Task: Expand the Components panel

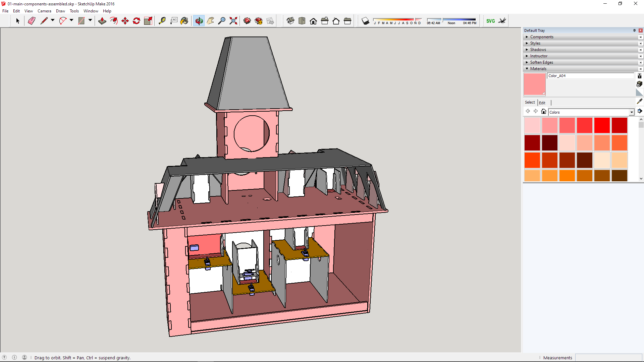Action: pyautogui.click(x=542, y=37)
